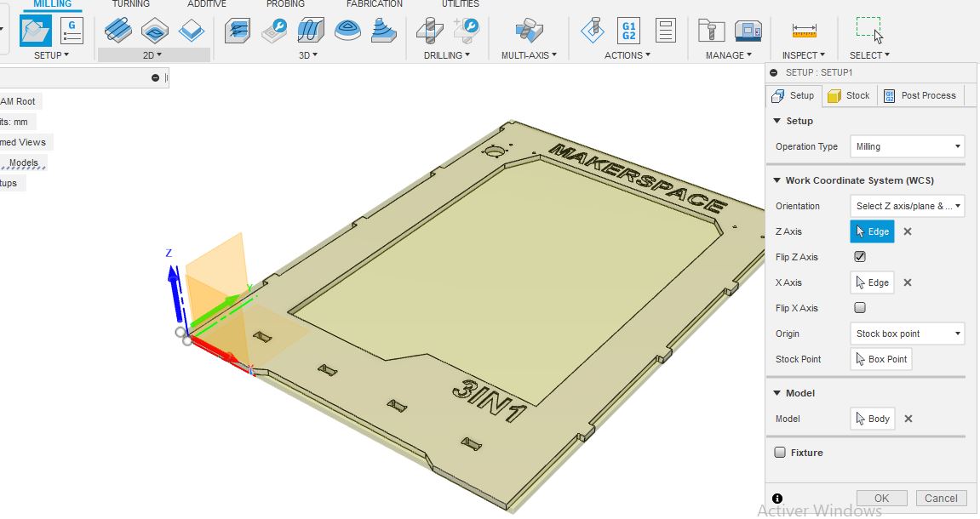This screenshot has height=519, width=980.
Task: Create a new Setup using the toolbar icon
Action: [36, 31]
